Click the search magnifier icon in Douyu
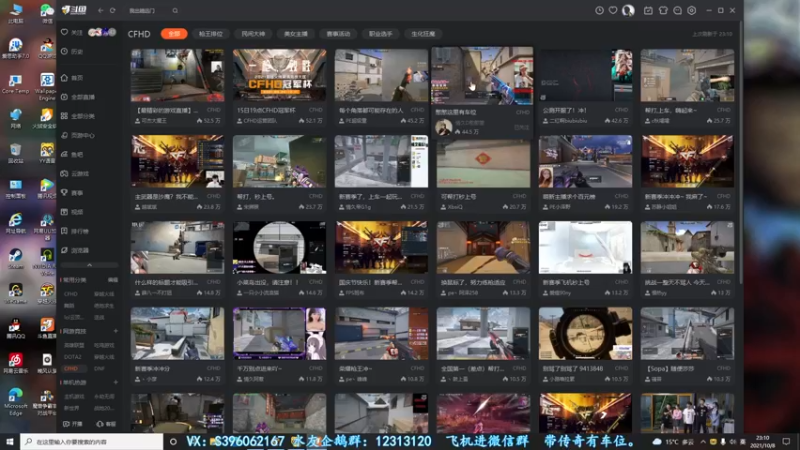The width and height of the screenshot is (800, 450). pyautogui.click(x=175, y=10)
